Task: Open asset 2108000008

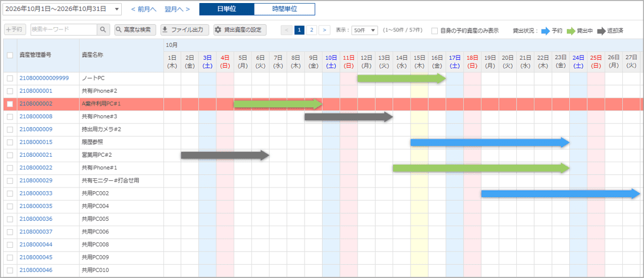Action: coord(36,116)
